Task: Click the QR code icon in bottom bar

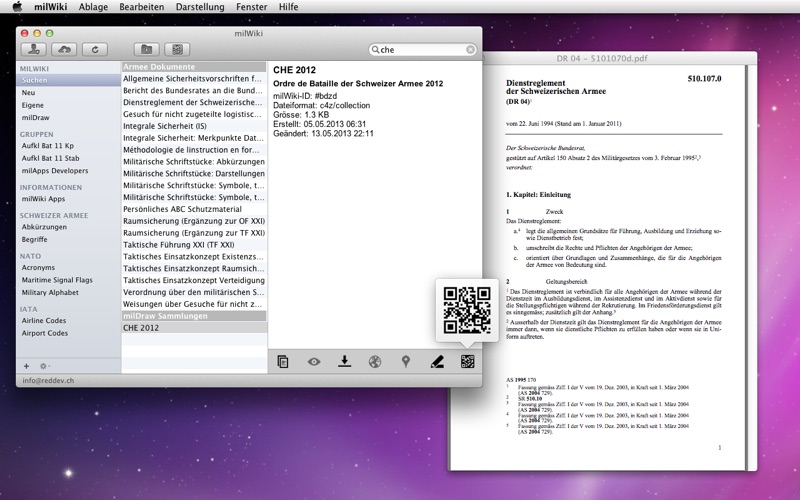Action: (467, 362)
